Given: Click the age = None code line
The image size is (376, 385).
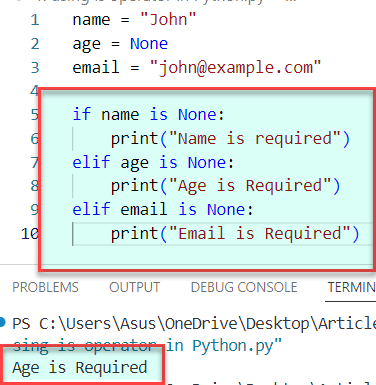Looking at the screenshot, I should (120, 44).
